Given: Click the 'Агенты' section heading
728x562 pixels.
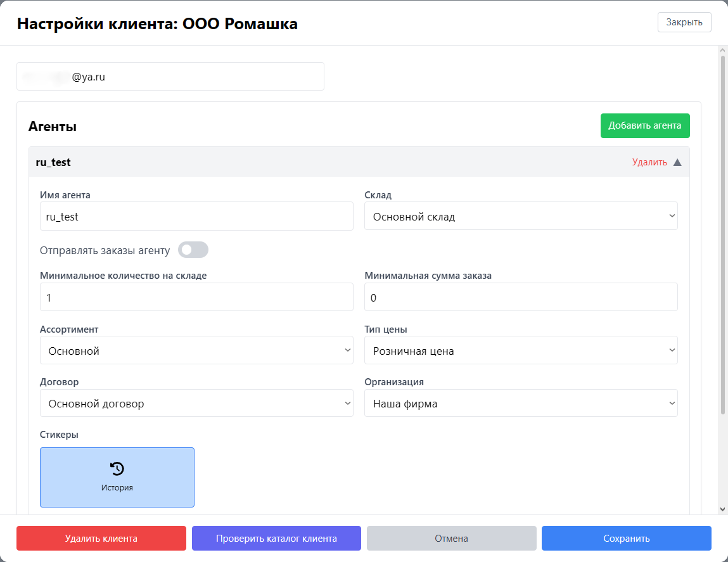Looking at the screenshot, I should tap(53, 126).
